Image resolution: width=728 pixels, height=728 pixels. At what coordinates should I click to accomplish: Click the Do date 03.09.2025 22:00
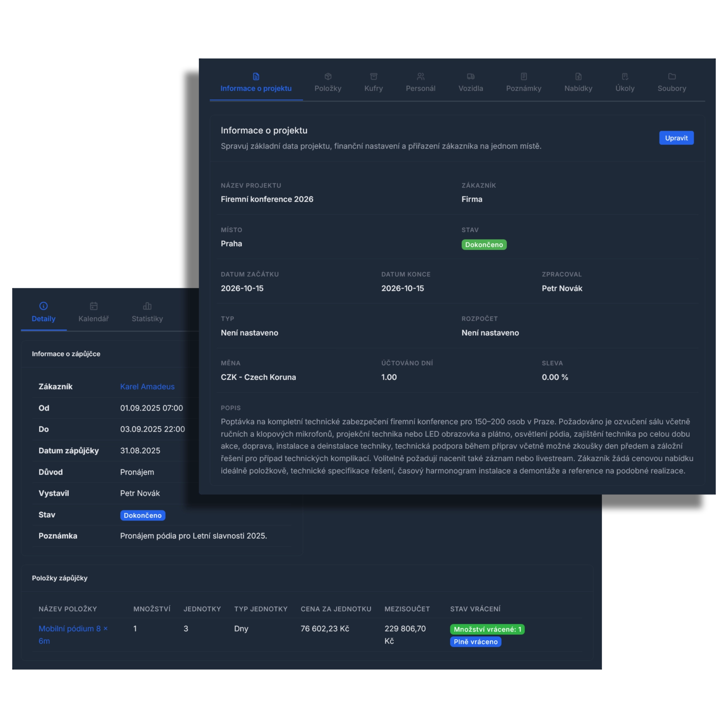[x=152, y=429]
